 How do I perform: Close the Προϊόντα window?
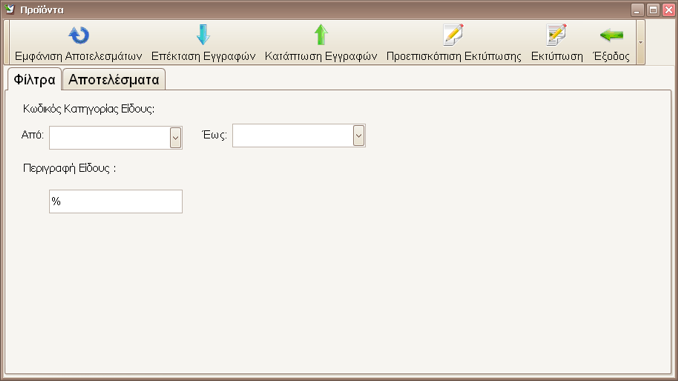point(668,10)
